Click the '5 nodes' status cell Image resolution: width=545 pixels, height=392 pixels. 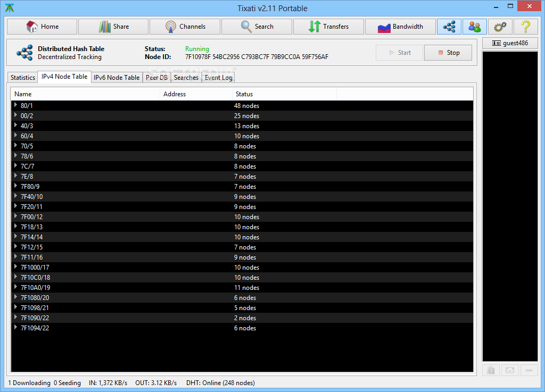point(245,307)
